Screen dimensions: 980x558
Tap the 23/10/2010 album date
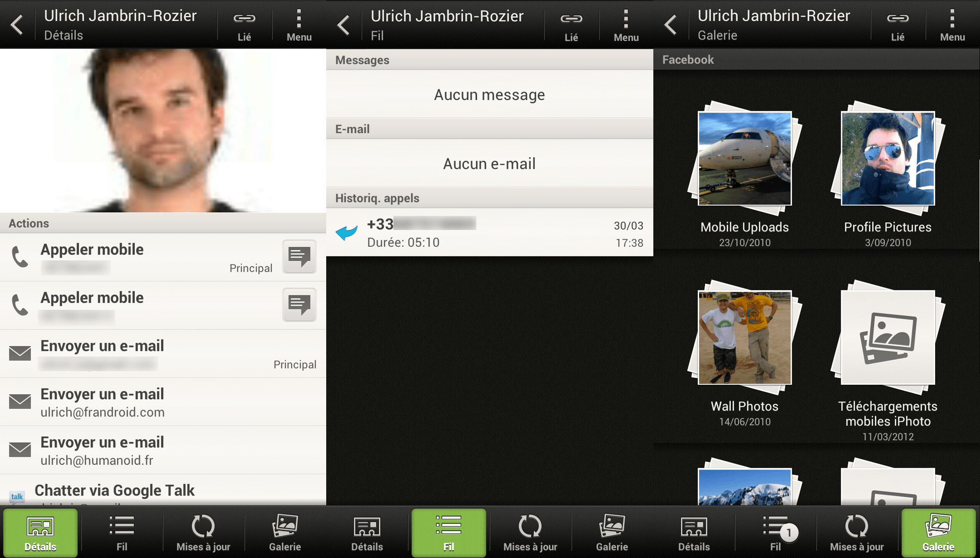[745, 243]
